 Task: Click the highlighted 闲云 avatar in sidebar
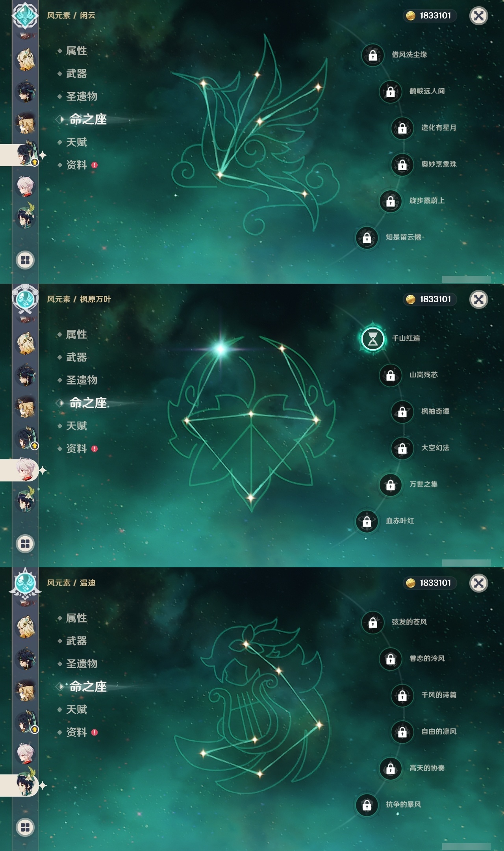(x=26, y=154)
